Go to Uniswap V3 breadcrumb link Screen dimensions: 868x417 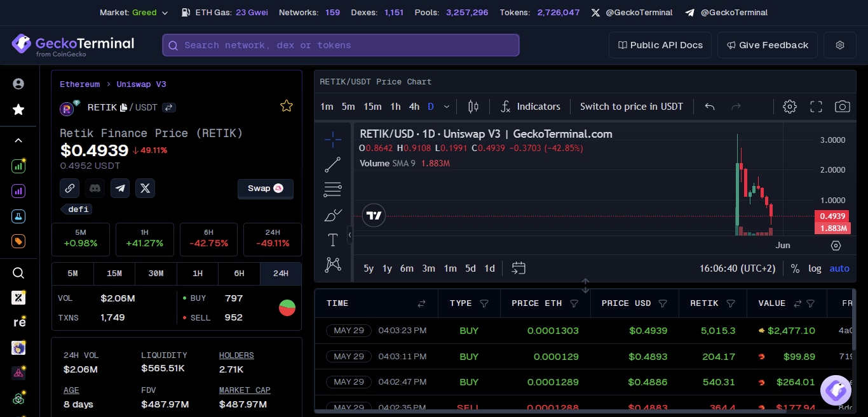click(x=142, y=84)
